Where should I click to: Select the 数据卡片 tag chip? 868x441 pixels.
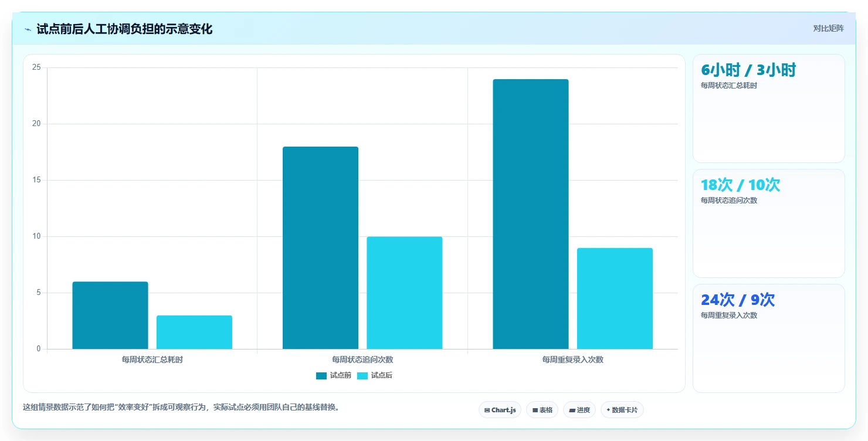(x=622, y=410)
